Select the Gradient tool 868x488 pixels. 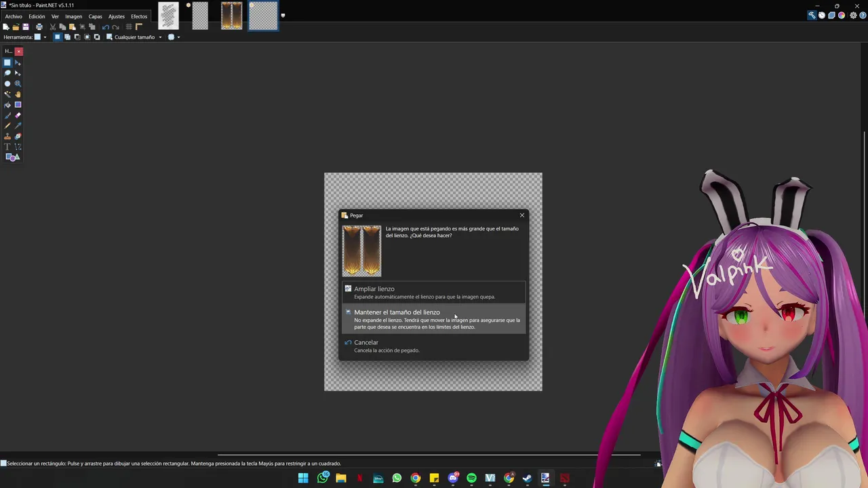[x=18, y=104]
